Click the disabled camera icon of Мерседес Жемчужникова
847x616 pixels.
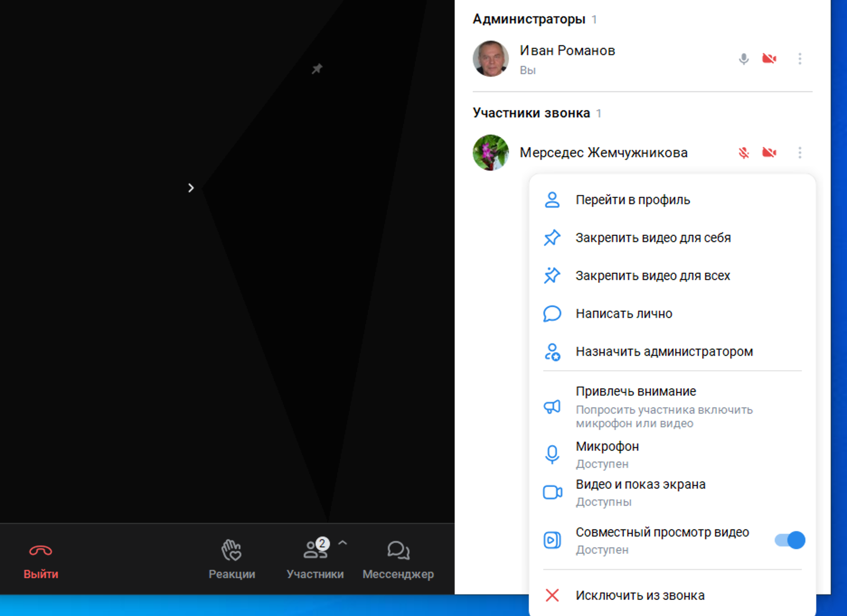tap(769, 153)
